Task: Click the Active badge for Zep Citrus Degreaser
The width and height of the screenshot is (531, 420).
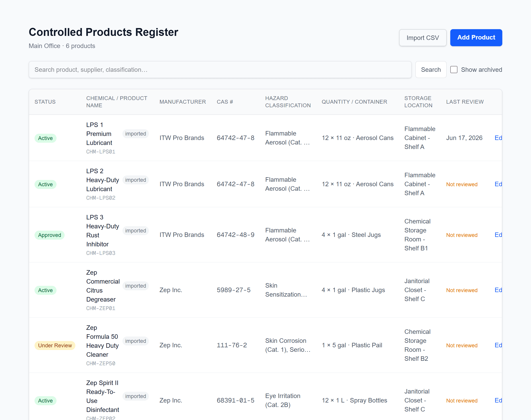Action: pyautogui.click(x=46, y=290)
